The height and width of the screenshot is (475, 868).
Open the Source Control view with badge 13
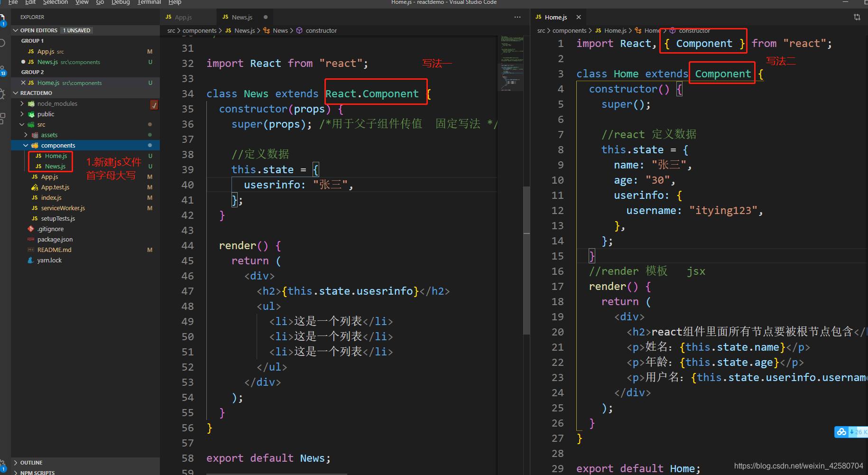point(2,71)
